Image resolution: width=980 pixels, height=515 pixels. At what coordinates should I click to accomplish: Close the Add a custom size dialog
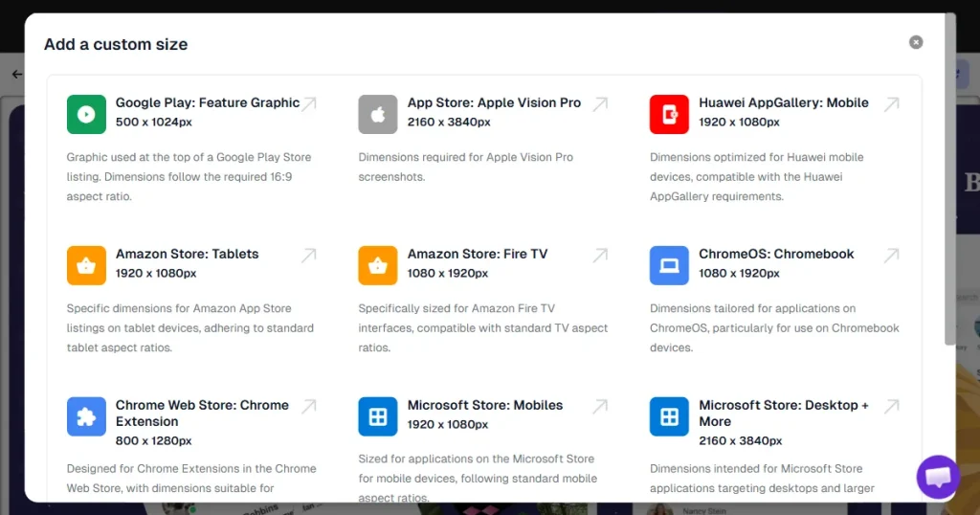coord(916,42)
